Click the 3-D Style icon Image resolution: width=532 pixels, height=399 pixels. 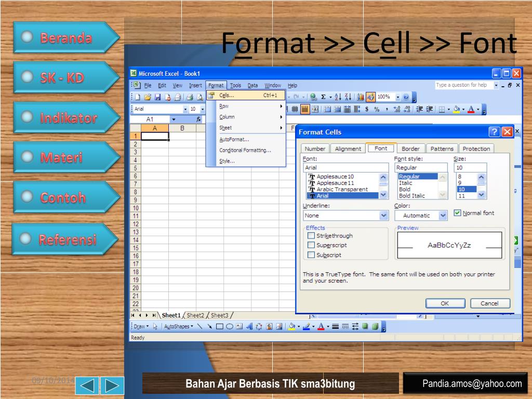(375, 326)
